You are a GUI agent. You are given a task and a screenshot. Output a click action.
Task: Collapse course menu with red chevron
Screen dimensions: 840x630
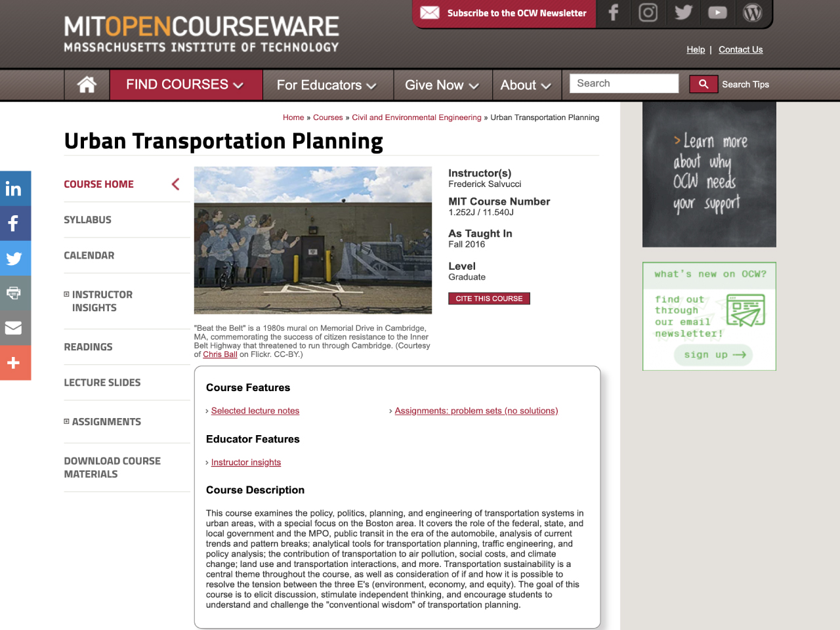click(175, 184)
